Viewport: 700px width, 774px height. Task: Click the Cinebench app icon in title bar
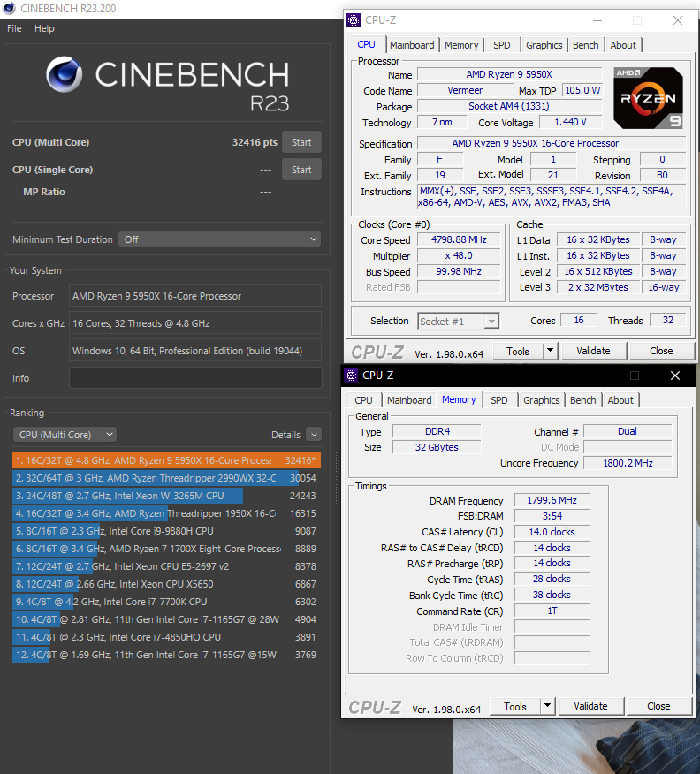click(x=8, y=8)
